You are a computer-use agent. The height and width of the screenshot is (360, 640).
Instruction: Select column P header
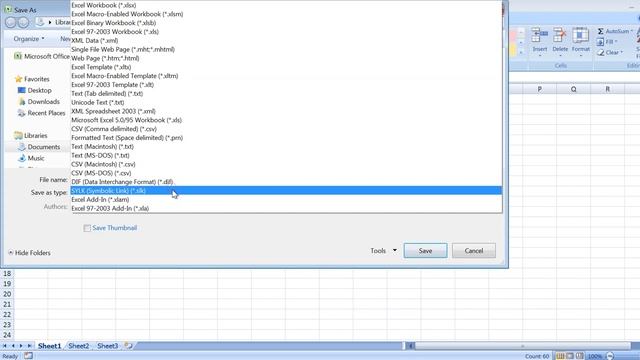tap(540, 89)
